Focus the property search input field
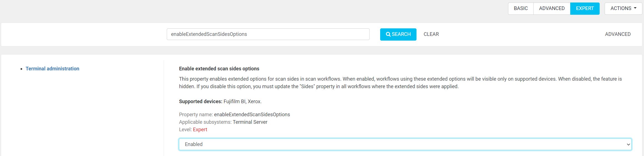The image size is (644, 156). tap(268, 34)
